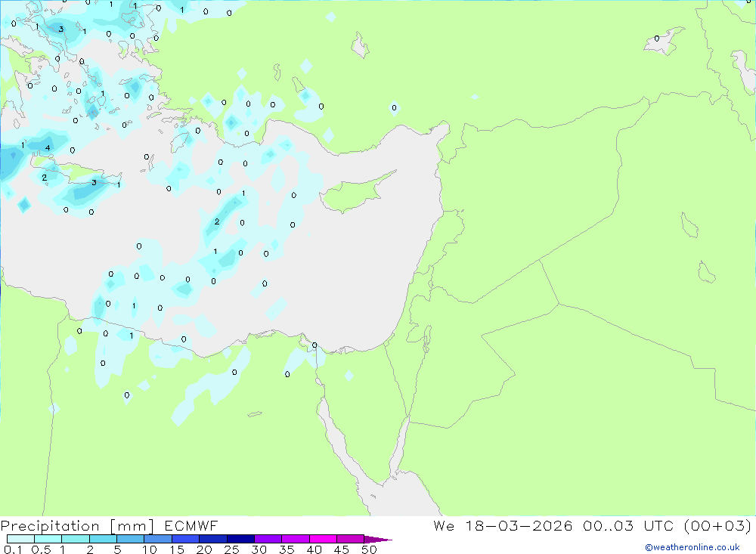Click the legend label "45"
Image resolution: width=756 pixels, height=554 pixels.
(342, 549)
